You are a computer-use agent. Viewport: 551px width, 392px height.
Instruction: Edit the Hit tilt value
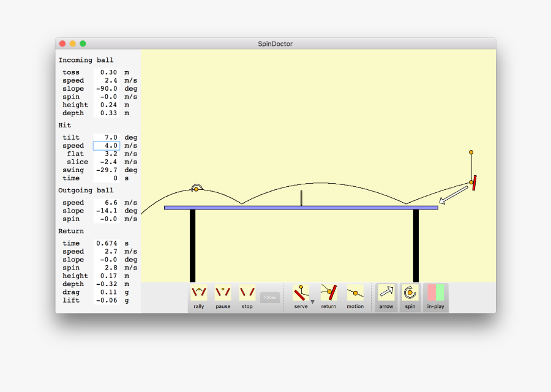click(x=107, y=138)
